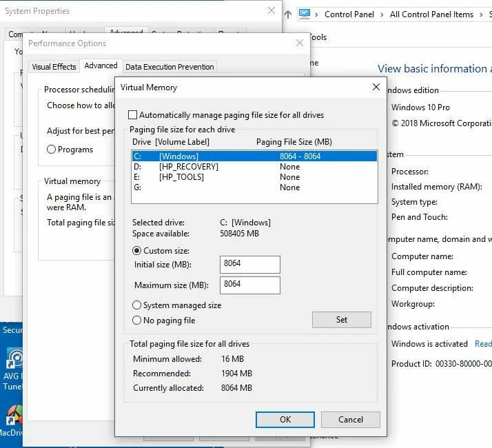Click the Initial size (MB) field
This screenshot has height=448, width=492.
tap(249, 265)
